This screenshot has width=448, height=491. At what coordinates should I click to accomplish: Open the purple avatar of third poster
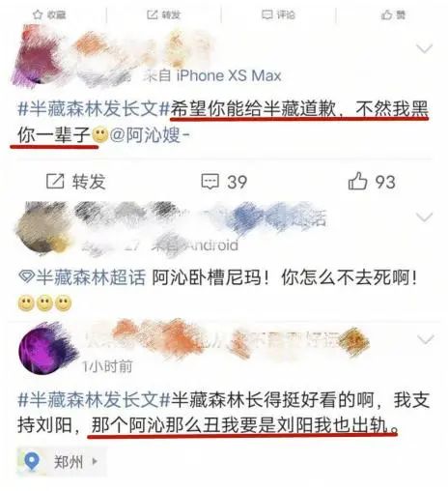(x=47, y=348)
